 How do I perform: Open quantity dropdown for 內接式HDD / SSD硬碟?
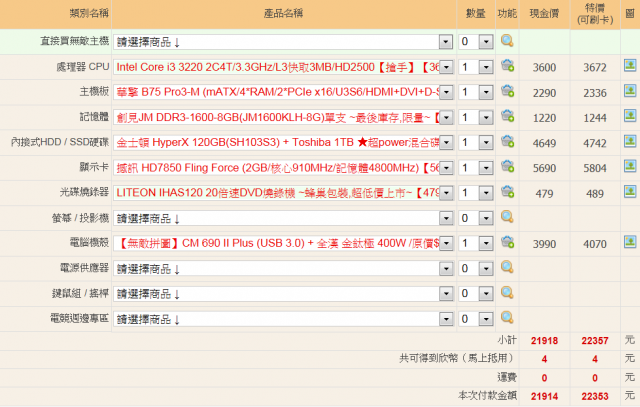(x=476, y=142)
